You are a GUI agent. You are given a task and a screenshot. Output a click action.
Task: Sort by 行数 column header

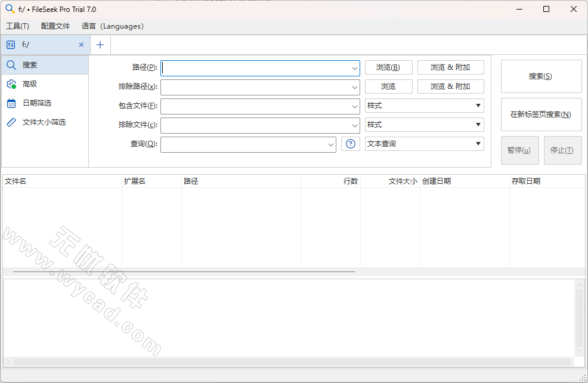point(331,181)
